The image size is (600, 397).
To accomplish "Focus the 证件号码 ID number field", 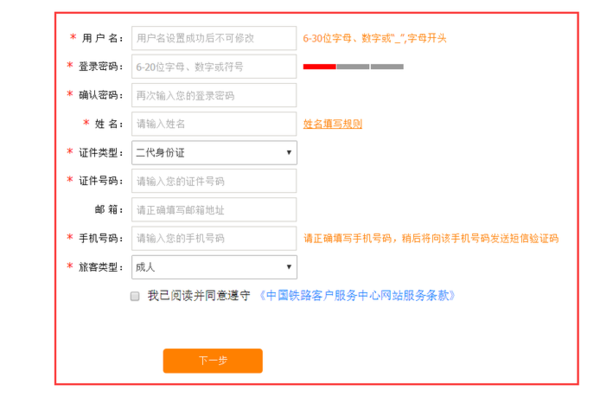I will (214, 181).
